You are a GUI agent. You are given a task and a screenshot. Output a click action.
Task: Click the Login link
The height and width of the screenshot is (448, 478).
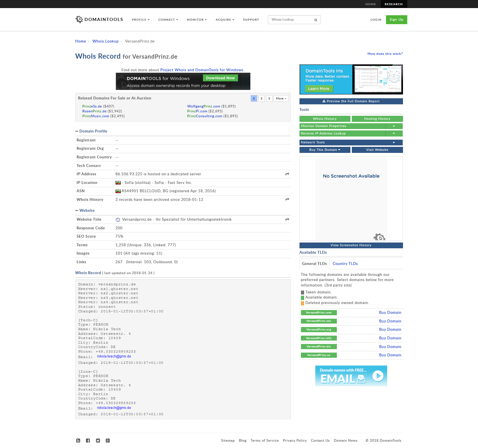[376, 20]
